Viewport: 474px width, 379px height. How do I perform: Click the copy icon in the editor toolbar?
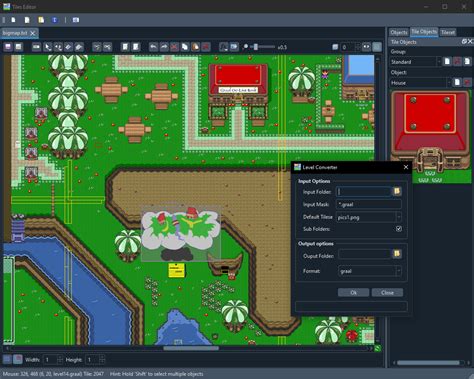click(x=185, y=47)
